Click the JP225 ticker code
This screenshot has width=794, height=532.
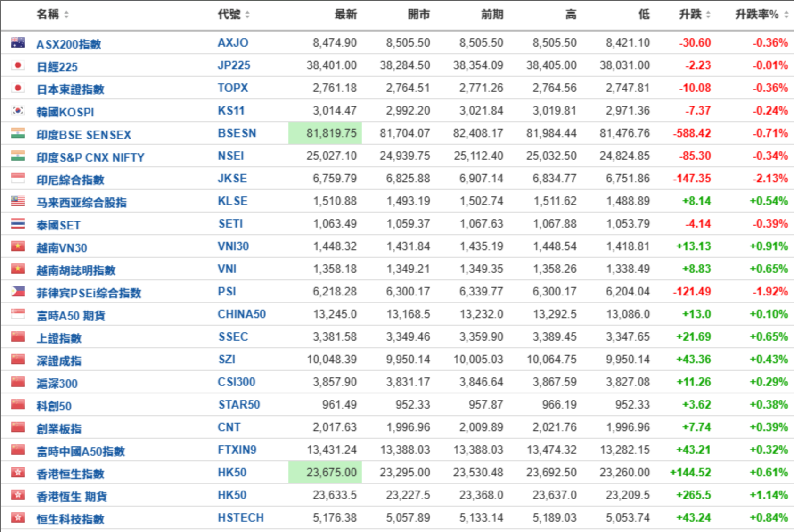(234, 65)
